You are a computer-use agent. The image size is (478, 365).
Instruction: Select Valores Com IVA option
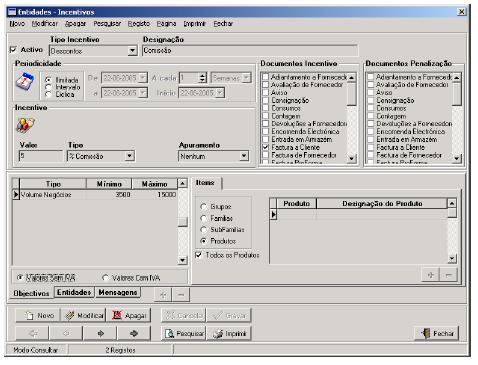click(x=105, y=277)
